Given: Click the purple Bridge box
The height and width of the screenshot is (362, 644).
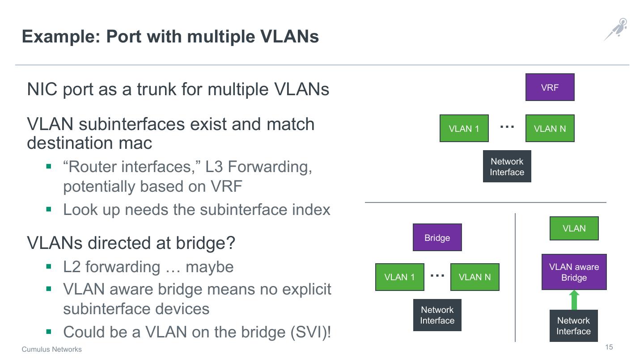Looking at the screenshot, I should tap(437, 238).
